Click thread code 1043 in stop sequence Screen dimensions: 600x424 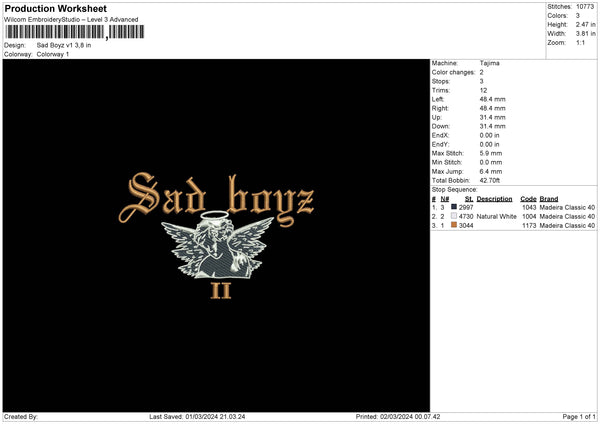pyautogui.click(x=529, y=207)
